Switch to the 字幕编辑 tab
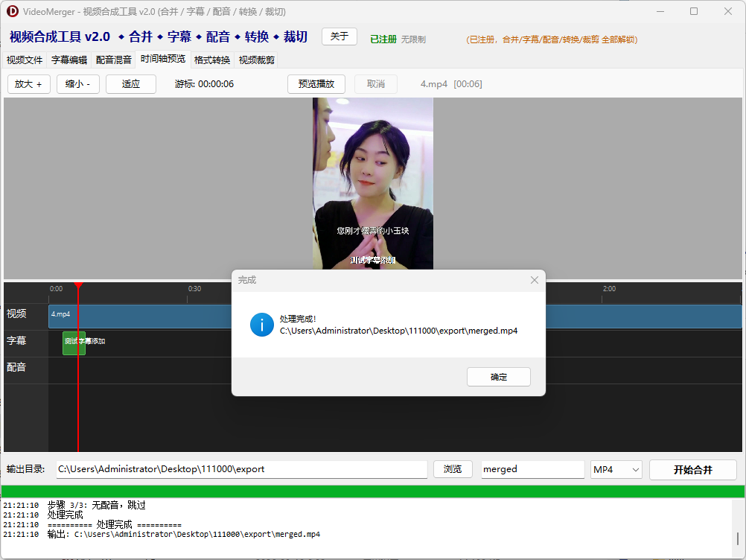Image resolution: width=746 pixels, height=560 pixels. 68,60
